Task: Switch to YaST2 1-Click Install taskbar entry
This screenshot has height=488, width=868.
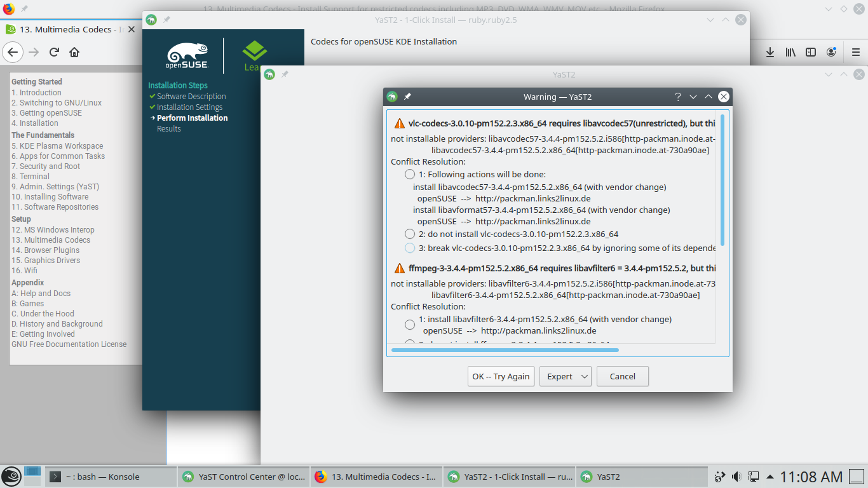Action: (509, 477)
